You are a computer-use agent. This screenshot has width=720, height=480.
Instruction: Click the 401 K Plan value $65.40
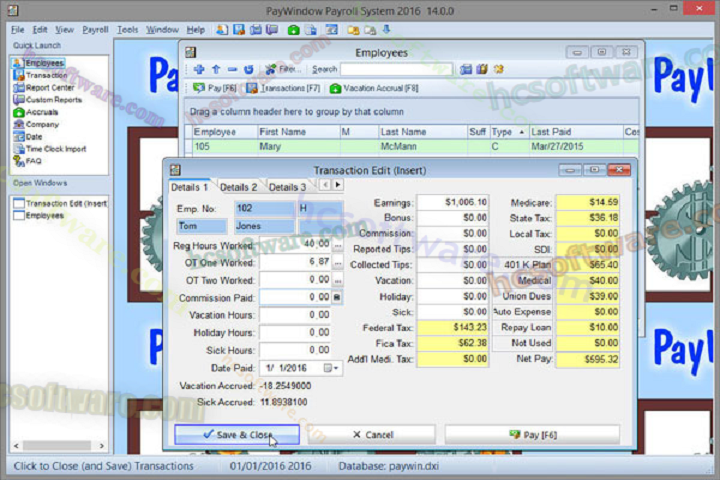click(587, 265)
